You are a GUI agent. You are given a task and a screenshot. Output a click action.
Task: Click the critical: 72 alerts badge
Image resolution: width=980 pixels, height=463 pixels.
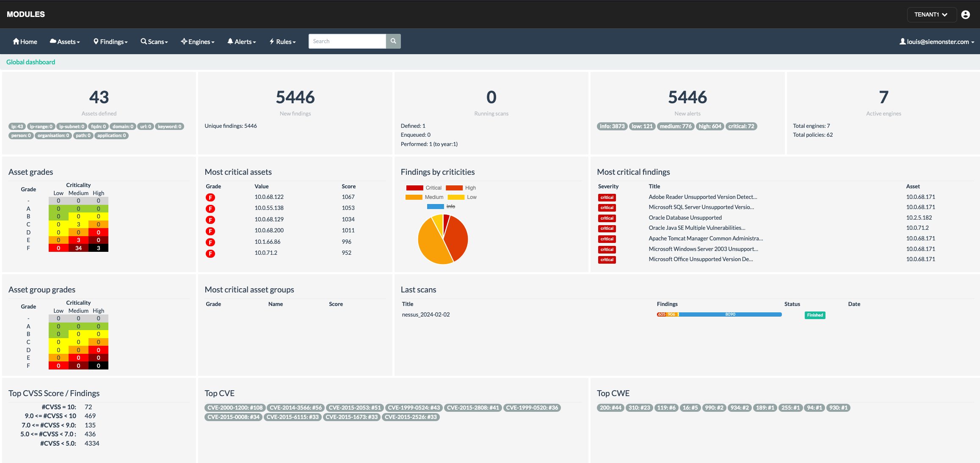[x=741, y=126]
